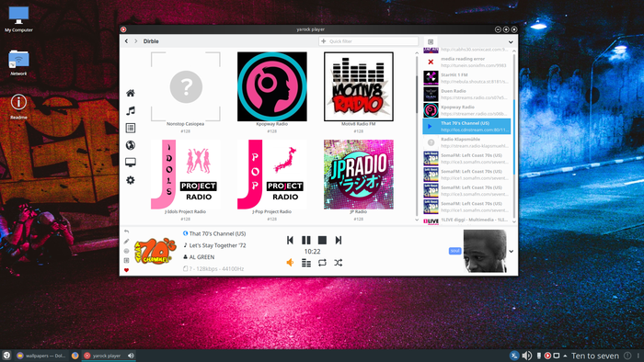Click the yarock player taskbar entry
644x362 pixels.
(103, 356)
